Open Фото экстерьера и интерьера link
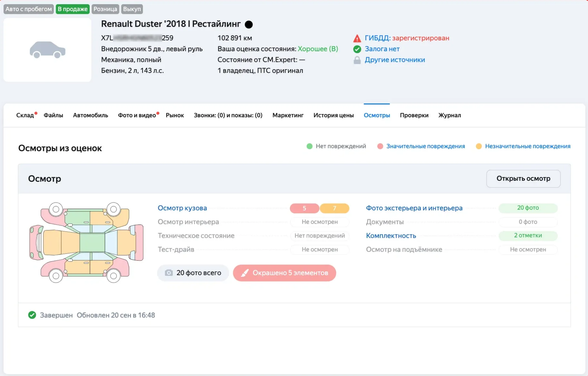This screenshot has height=376, width=588. (414, 208)
